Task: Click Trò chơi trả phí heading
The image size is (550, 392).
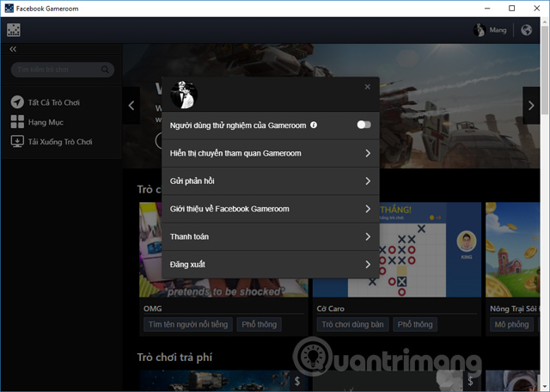Action: click(x=174, y=358)
